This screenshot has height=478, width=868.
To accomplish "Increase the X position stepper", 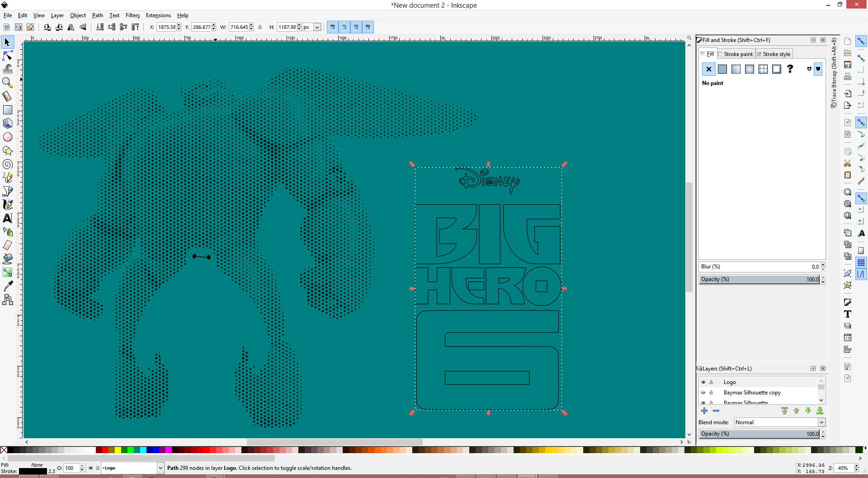I will point(179,25).
